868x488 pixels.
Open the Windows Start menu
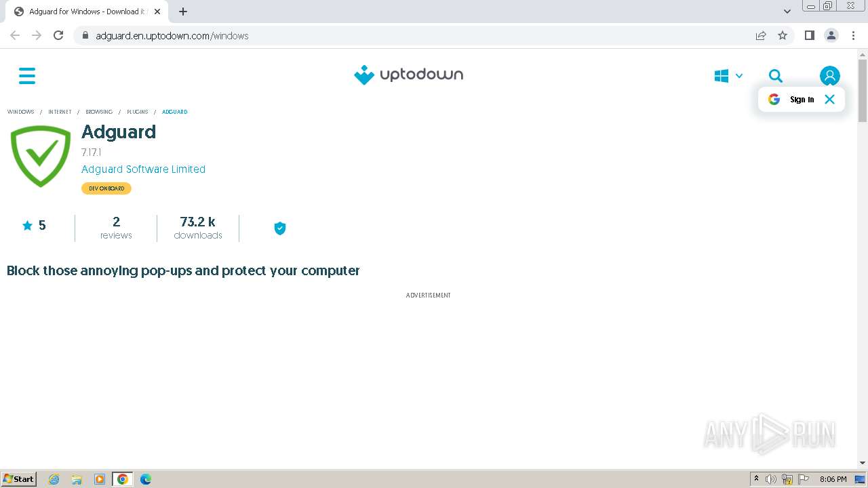point(19,479)
